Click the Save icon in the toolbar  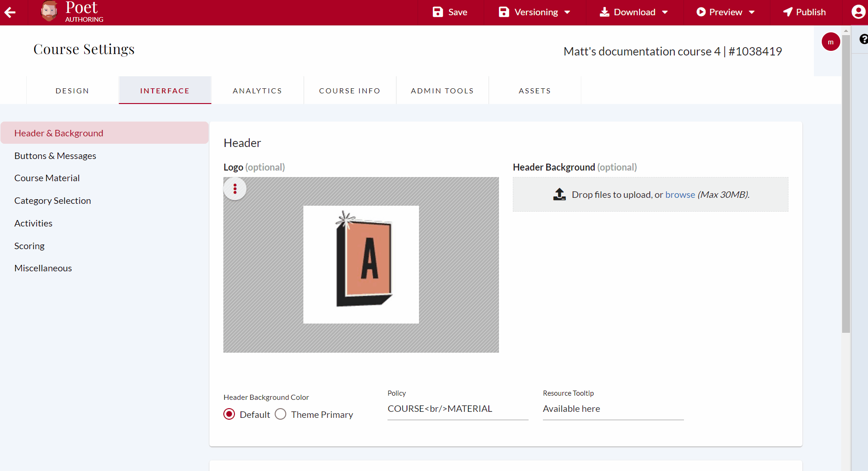point(437,12)
